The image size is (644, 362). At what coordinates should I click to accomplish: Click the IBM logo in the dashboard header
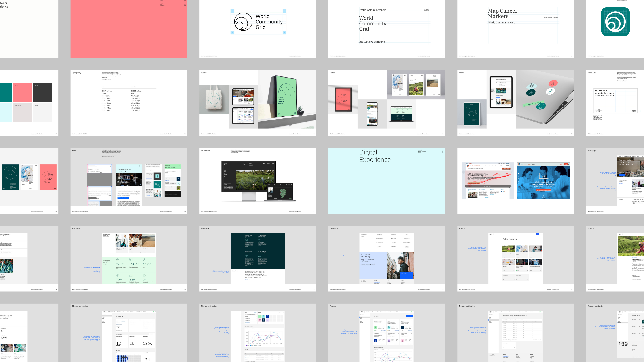click(x=104, y=312)
